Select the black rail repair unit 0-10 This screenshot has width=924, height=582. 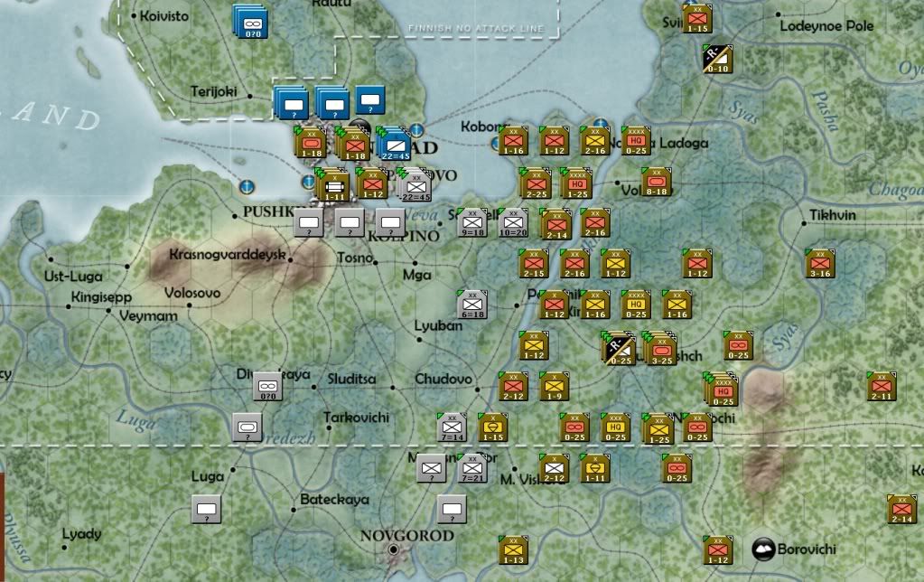click(x=718, y=59)
